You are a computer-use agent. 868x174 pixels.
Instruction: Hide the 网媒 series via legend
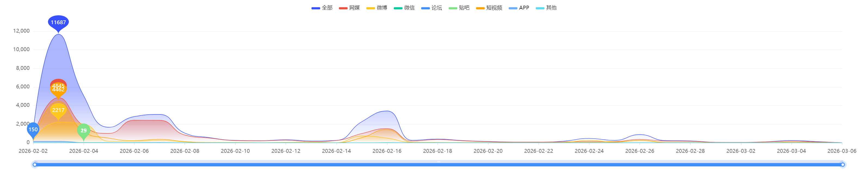coord(349,8)
